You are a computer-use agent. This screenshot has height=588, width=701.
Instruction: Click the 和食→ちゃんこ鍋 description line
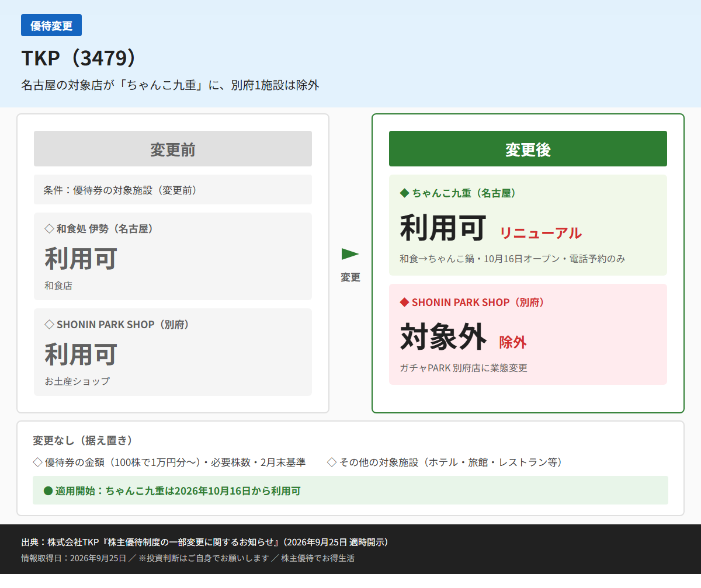[512, 258]
